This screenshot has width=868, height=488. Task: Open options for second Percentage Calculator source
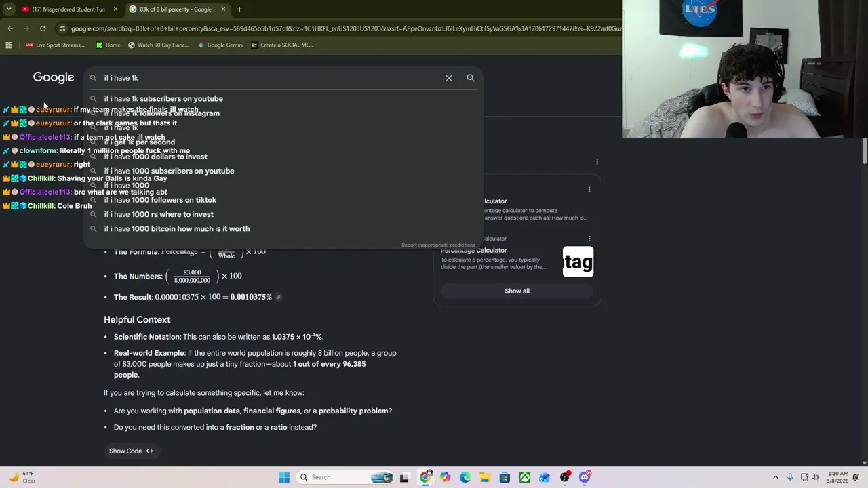589,239
